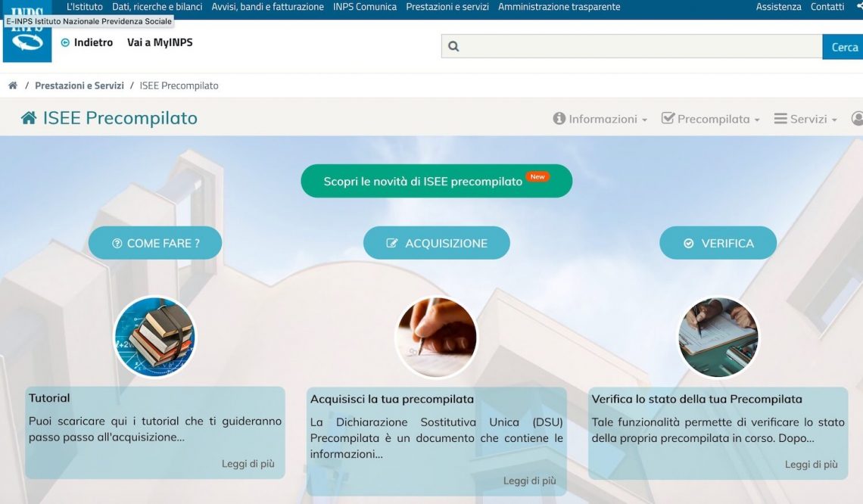Screen dimensions: 863x504
Task: Click the house icon beside ISEE Precompilato
Action: coord(29,118)
